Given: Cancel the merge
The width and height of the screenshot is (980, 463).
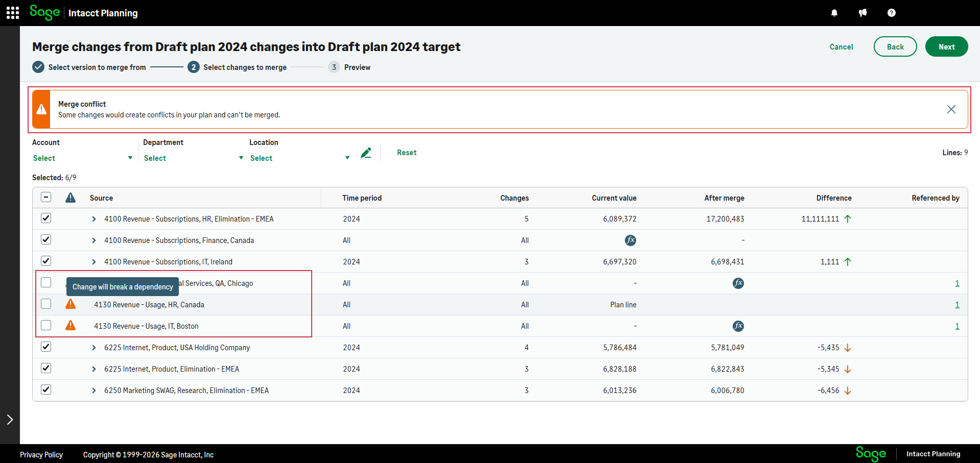Looking at the screenshot, I should coord(841,47).
